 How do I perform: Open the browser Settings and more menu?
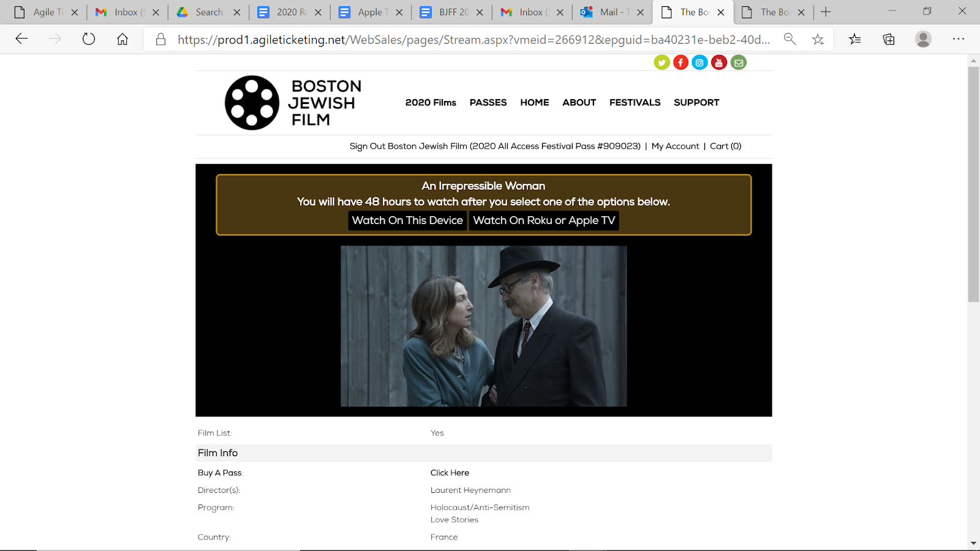coord(959,39)
